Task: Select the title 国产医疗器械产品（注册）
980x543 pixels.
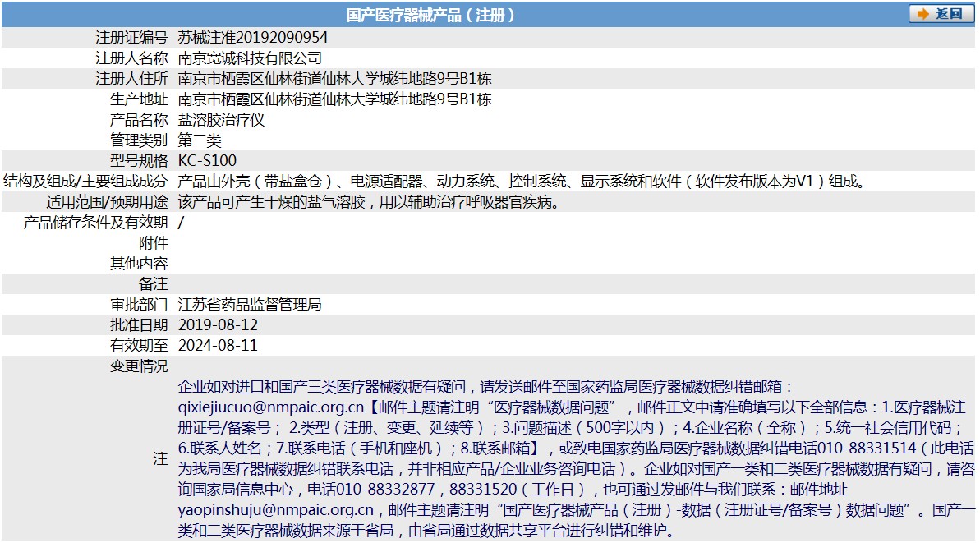Action: point(430,15)
